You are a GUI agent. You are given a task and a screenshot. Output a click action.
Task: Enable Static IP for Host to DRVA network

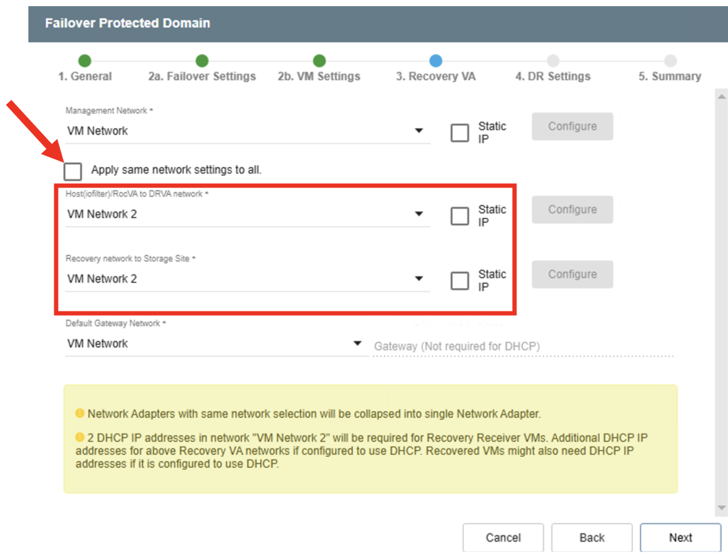tap(460, 216)
